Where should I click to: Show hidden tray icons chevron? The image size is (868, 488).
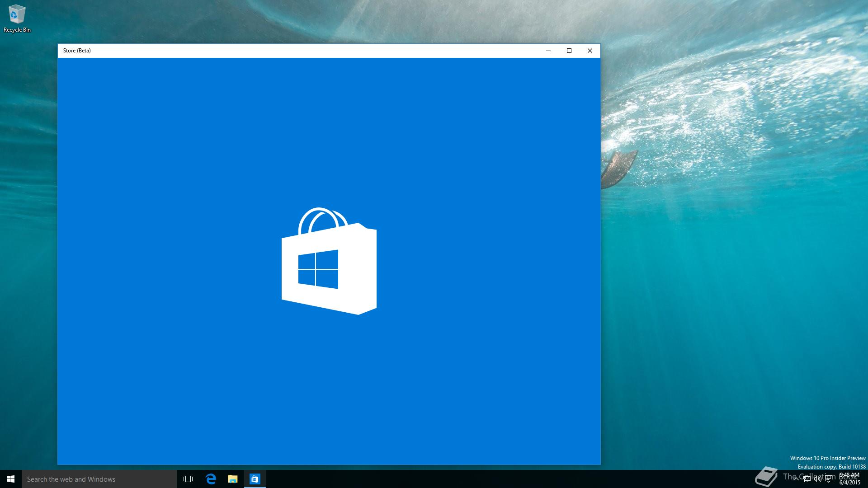click(x=796, y=479)
